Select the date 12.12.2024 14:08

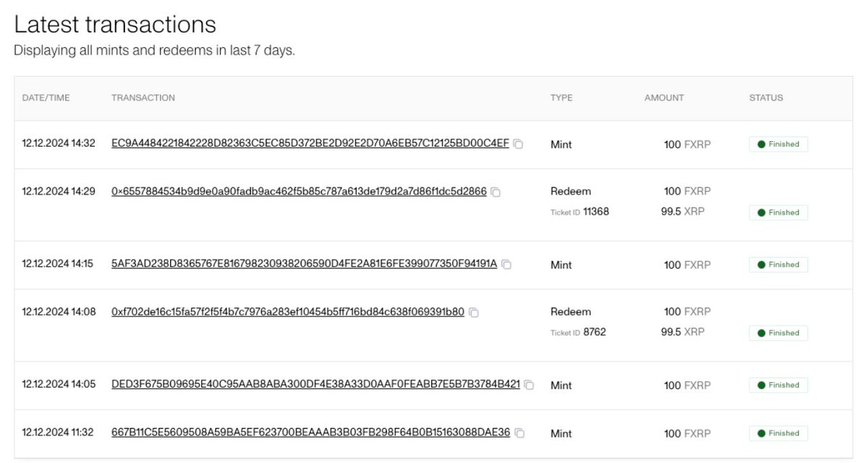click(59, 312)
